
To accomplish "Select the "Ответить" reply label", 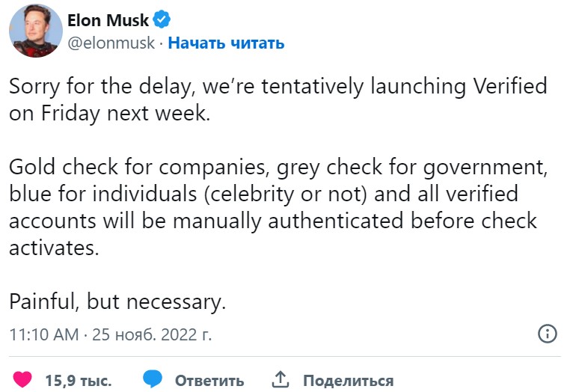I will coord(209,380).
